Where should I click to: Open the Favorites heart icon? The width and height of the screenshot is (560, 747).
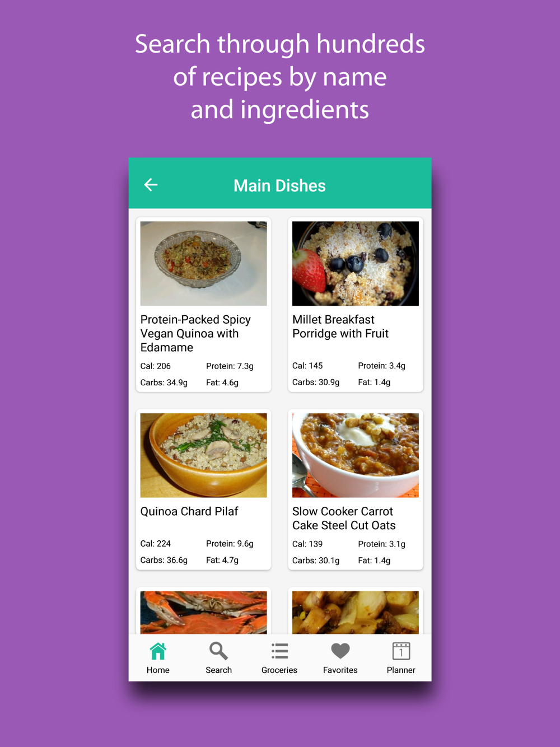(340, 651)
